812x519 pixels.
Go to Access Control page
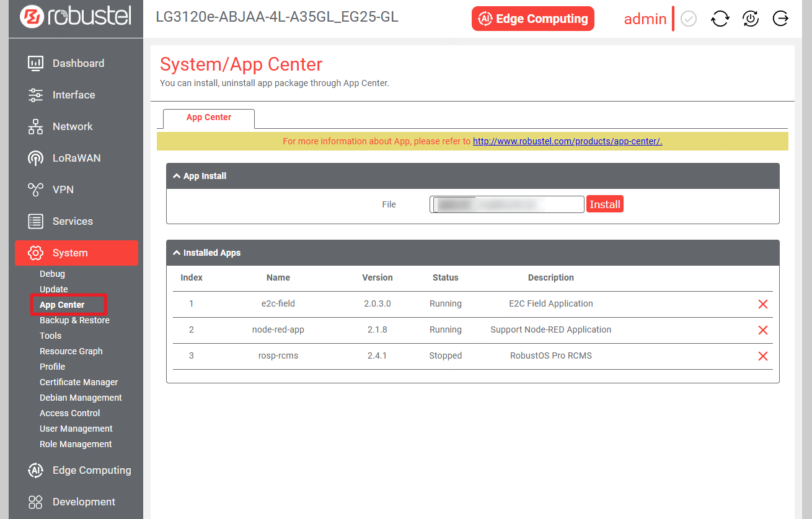[x=69, y=413]
